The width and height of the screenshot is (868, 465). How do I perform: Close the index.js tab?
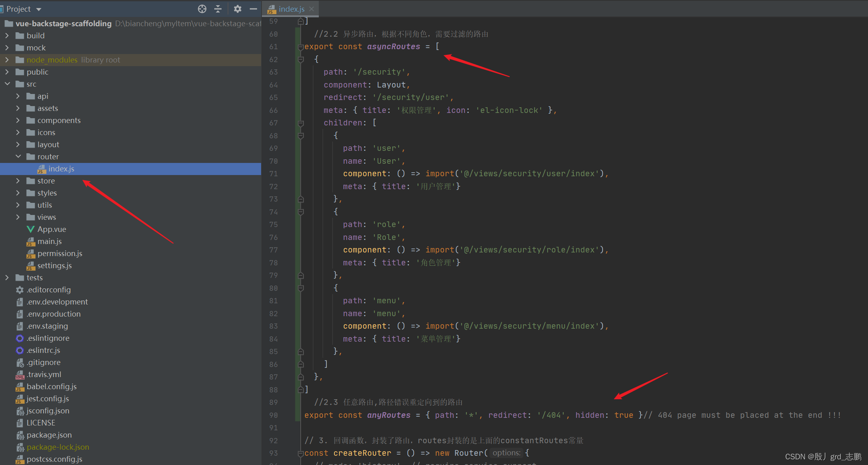click(312, 9)
